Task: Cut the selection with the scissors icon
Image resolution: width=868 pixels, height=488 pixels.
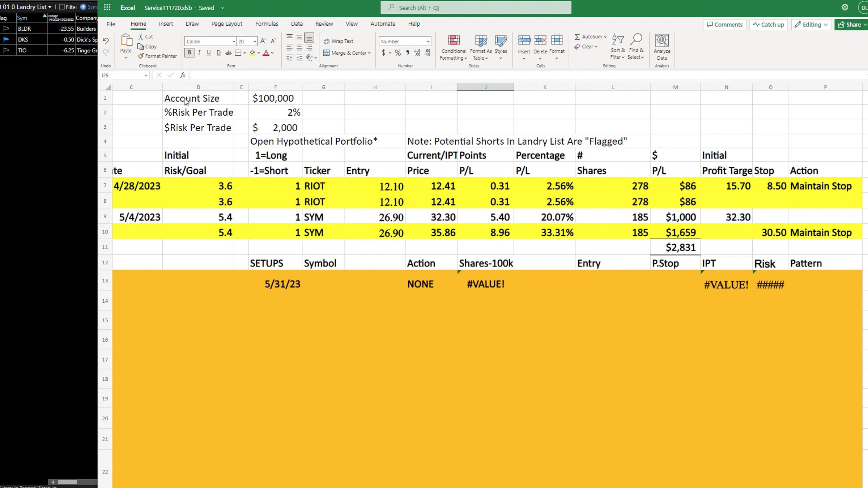Action: [x=141, y=37]
